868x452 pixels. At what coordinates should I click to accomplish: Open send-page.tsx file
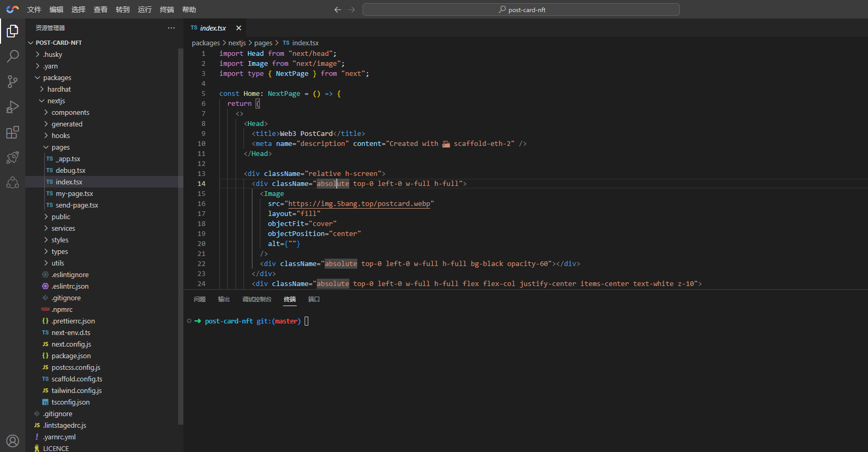tap(104, 205)
